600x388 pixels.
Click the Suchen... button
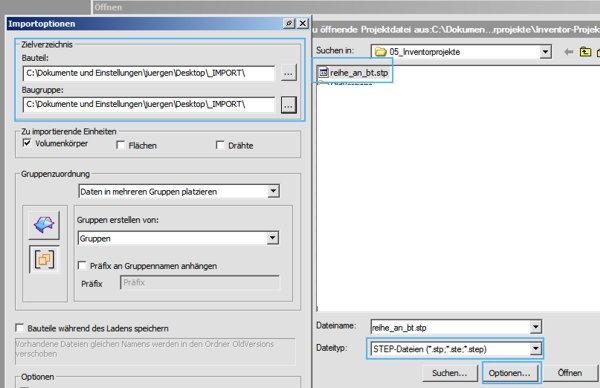click(450, 373)
